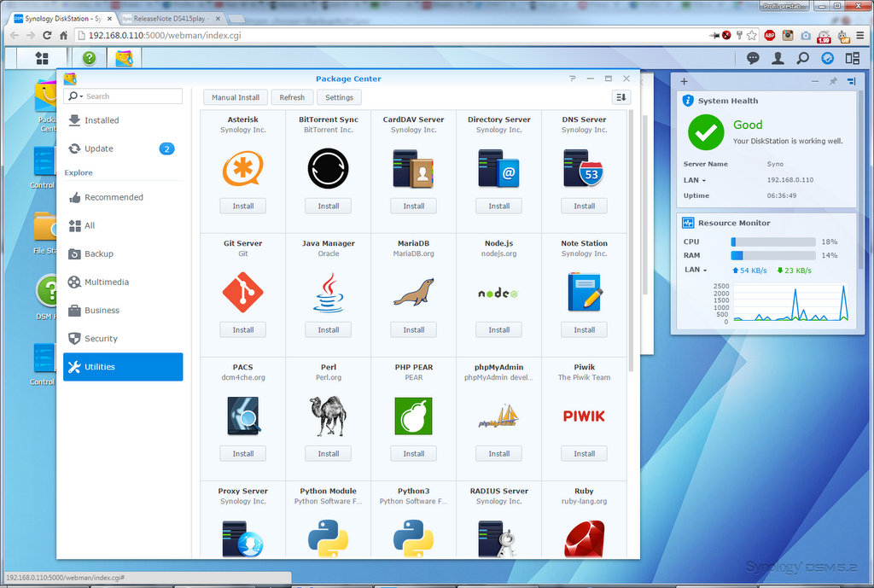Image resolution: width=874 pixels, height=588 pixels.
Task: Open the Ruby gem icon
Action: [584, 539]
